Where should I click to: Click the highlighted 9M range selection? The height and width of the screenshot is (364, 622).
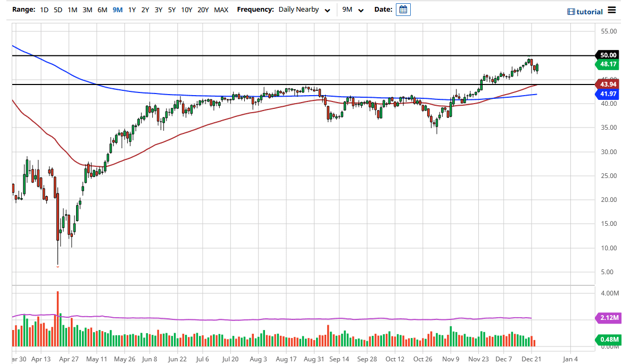tap(117, 9)
